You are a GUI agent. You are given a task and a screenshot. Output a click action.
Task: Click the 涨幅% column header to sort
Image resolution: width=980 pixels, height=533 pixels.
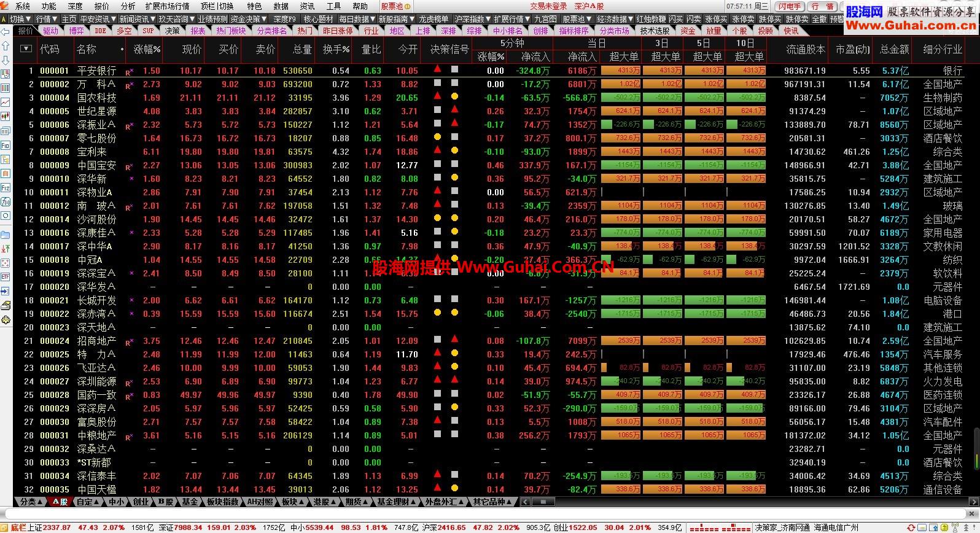click(x=147, y=49)
